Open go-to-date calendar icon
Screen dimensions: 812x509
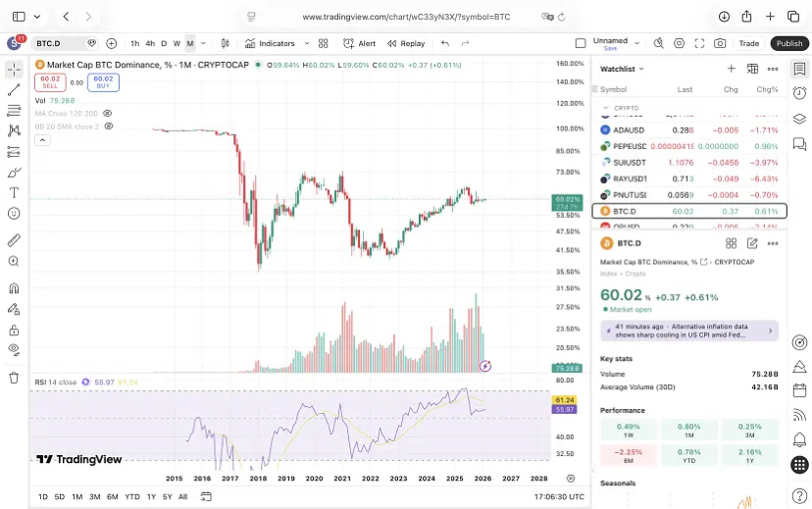point(206,497)
